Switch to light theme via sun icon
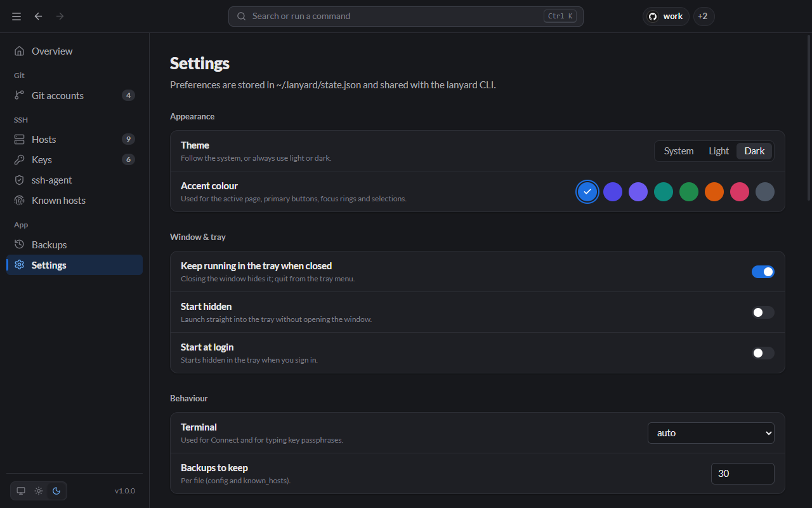 (x=39, y=491)
